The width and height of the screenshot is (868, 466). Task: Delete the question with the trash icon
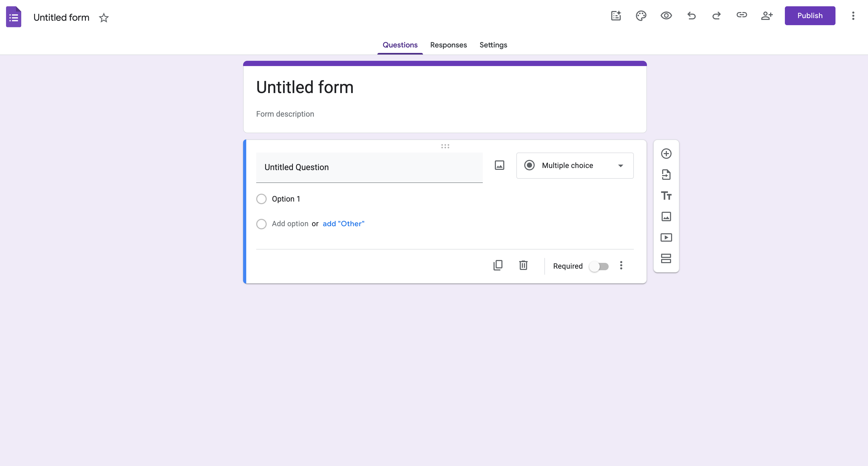pyautogui.click(x=523, y=265)
